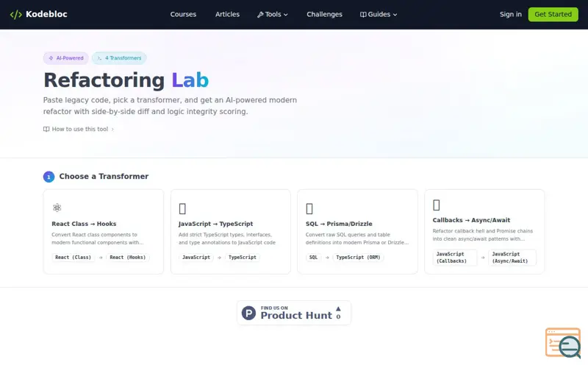Click the book icon beside Guides
This screenshot has width=588, height=368.
[x=363, y=15]
